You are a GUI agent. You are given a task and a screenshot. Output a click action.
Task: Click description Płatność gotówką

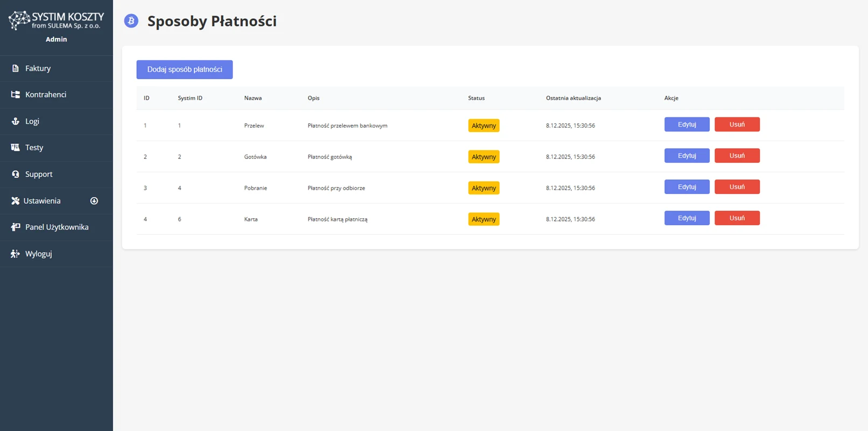330,157
